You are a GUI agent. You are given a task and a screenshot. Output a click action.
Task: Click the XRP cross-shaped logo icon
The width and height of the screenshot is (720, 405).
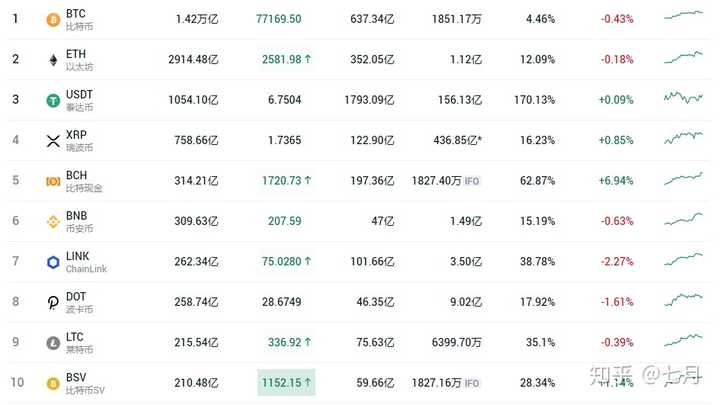53,141
